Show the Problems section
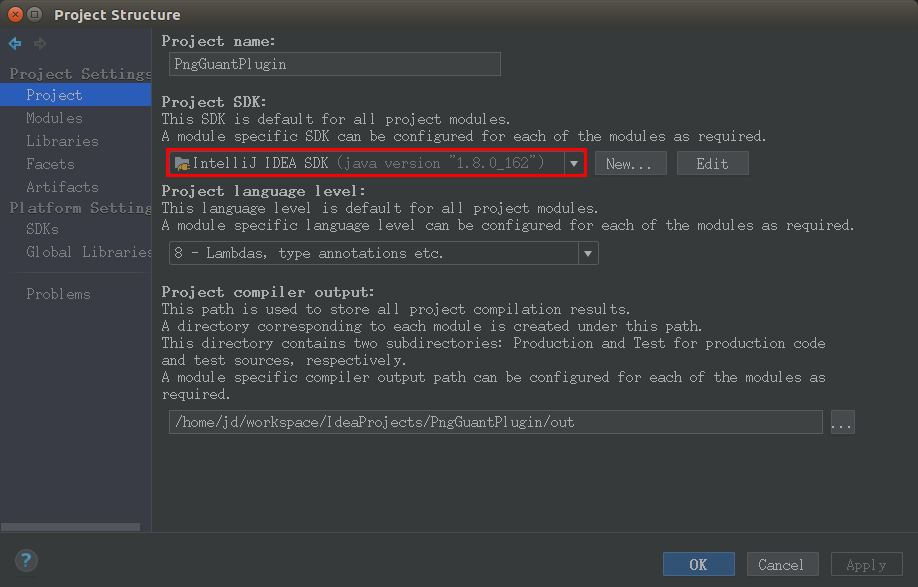 coord(58,294)
